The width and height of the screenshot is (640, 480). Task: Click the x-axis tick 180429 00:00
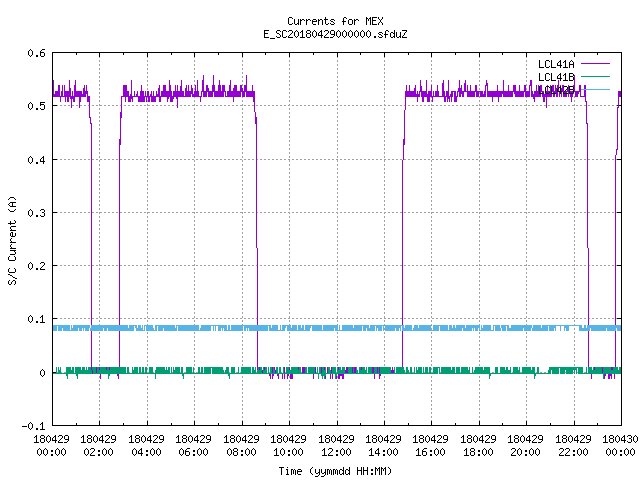point(51,446)
